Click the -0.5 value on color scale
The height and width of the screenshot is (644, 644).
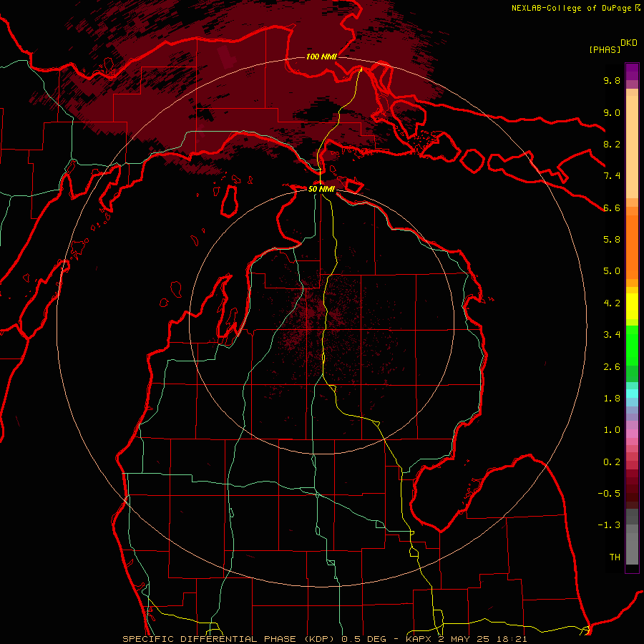pos(609,494)
